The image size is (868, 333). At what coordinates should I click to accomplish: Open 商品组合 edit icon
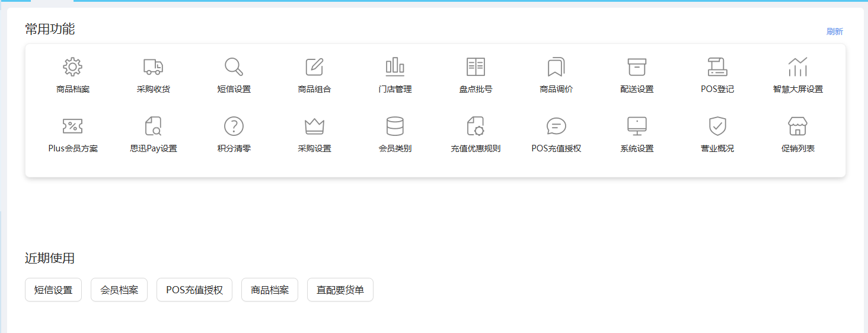[314, 66]
